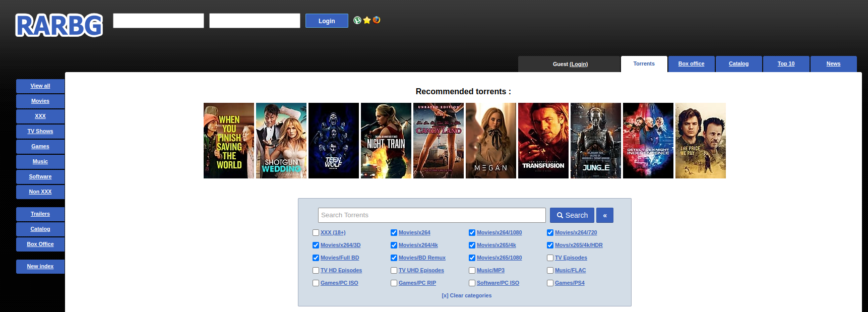Click the password input field
Screen dimensions: 868x312
tap(255, 21)
